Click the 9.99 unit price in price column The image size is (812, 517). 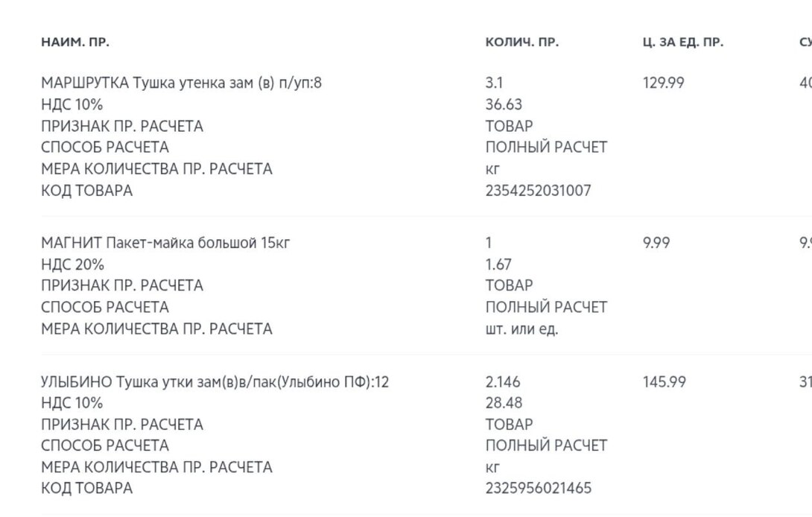[656, 243]
